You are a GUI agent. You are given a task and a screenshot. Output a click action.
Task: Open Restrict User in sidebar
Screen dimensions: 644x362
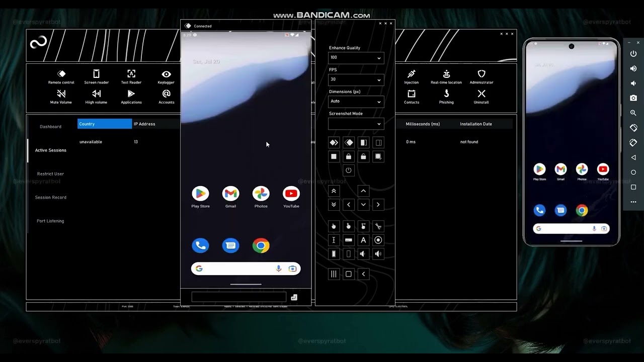pyautogui.click(x=51, y=174)
